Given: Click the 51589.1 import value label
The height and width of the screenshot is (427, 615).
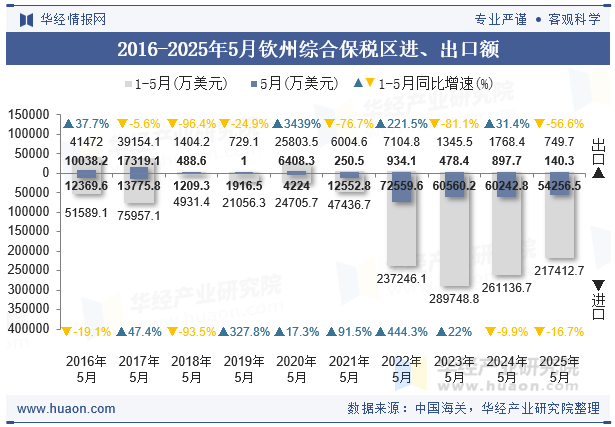Looking at the screenshot, I should click(86, 213).
